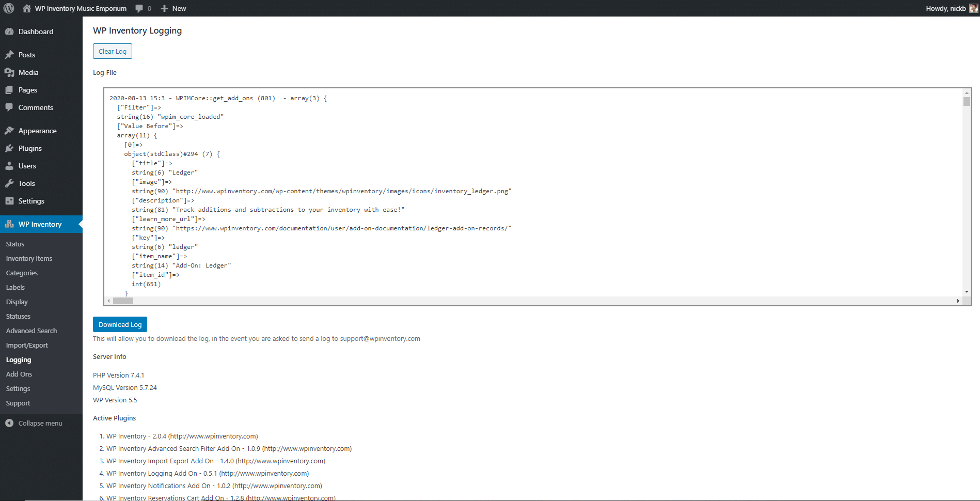Open the Labels submenu
The height and width of the screenshot is (501, 980).
tap(15, 287)
